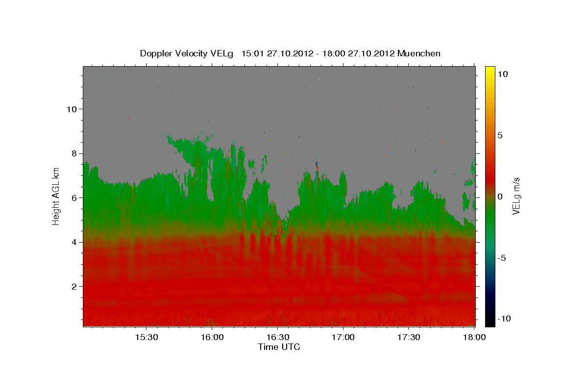Click the colorbar label '5'
The image size is (588, 392).
coord(501,135)
